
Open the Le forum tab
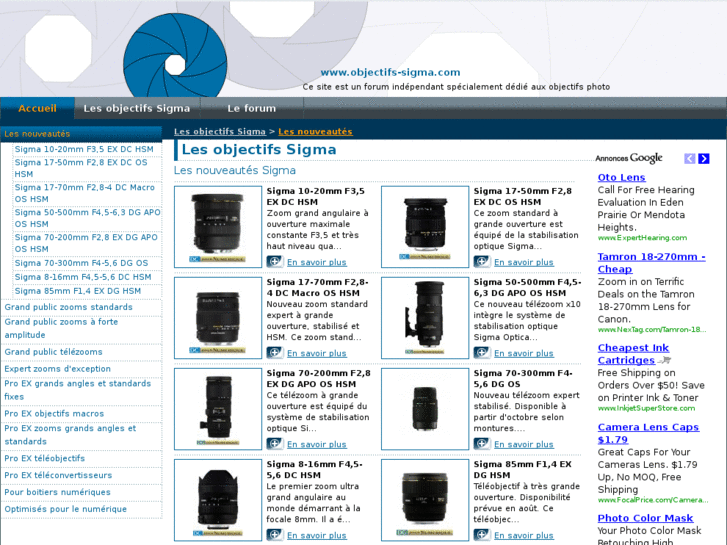click(x=251, y=108)
